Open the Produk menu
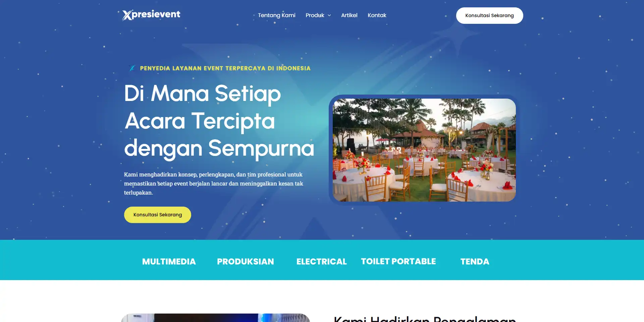Viewport: 644px width, 322px height. (315, 15)
